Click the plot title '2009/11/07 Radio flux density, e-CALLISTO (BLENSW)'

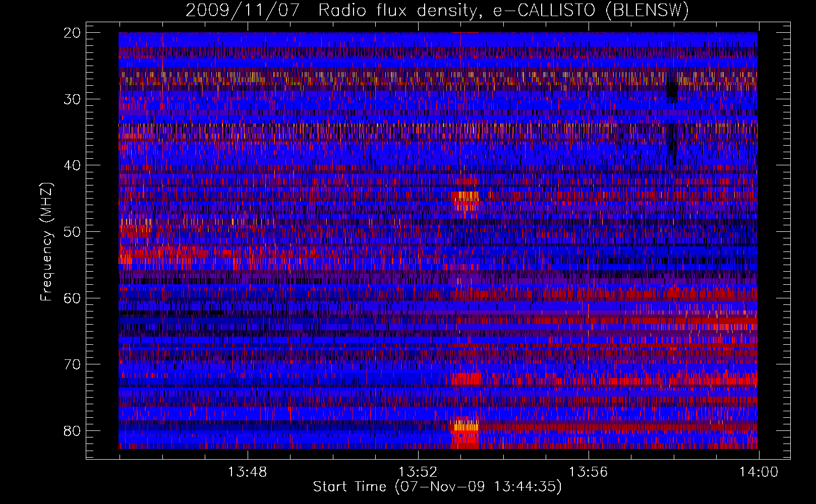pos(437,10)
